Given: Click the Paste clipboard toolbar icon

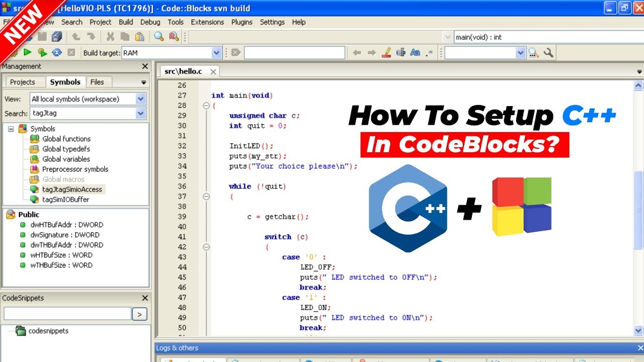Looking at the screenshot, I should tap(139, 37).
